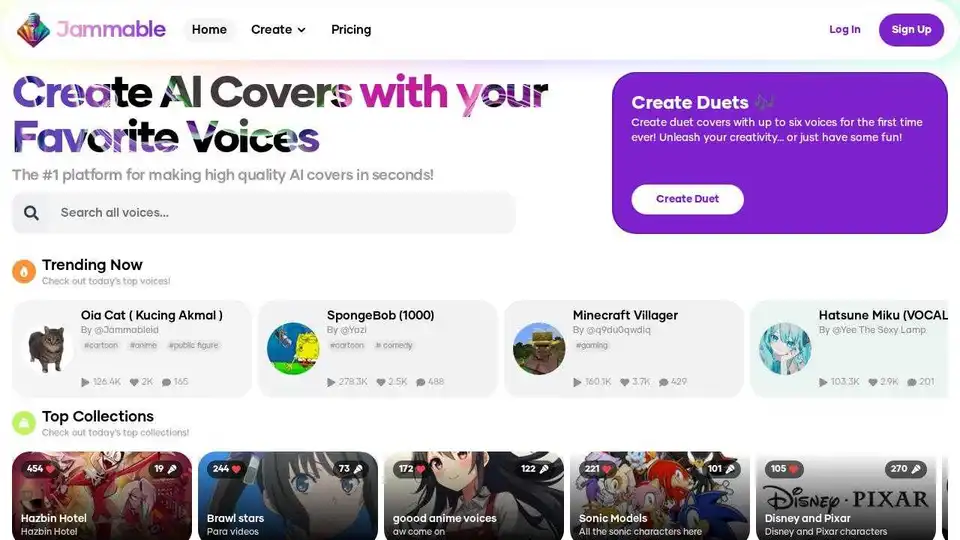The width and height of the screenshot is (960, 540).
Task: Click the Jammable logo icon
Action: coord(33,29)
